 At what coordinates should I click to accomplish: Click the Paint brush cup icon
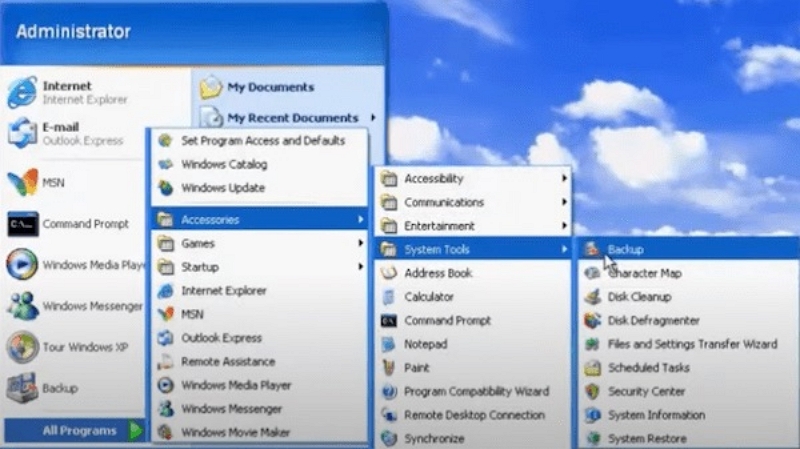[389, 367]
